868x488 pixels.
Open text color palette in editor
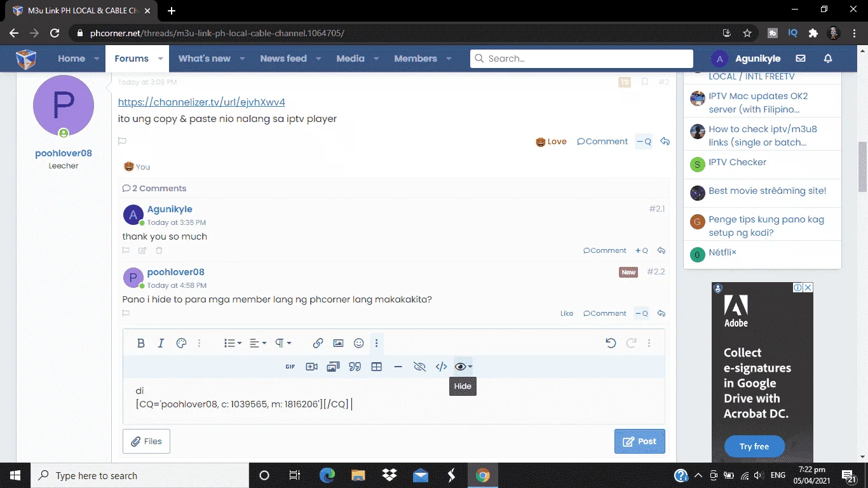pos(181,343)
